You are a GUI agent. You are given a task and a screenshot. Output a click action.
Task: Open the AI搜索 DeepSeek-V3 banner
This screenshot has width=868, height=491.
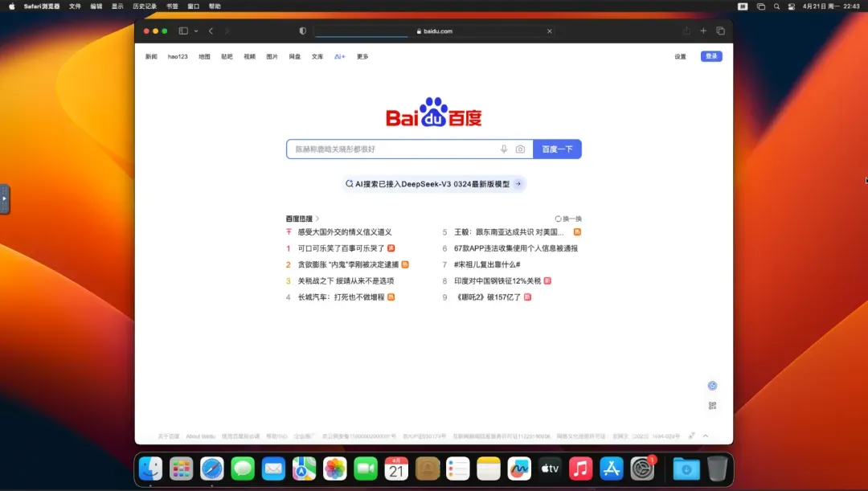pyautogui.click(x=434, y=184)
